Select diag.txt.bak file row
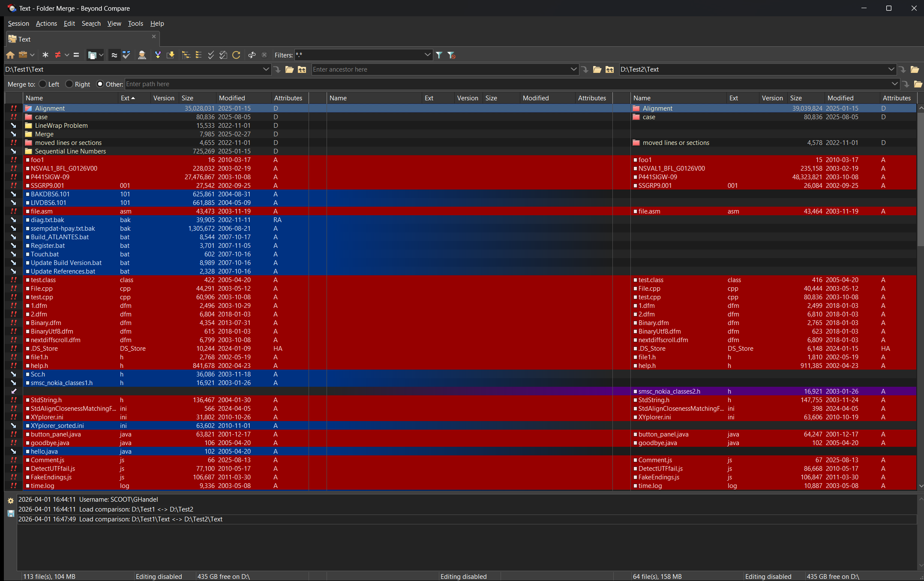 [166, 220]
